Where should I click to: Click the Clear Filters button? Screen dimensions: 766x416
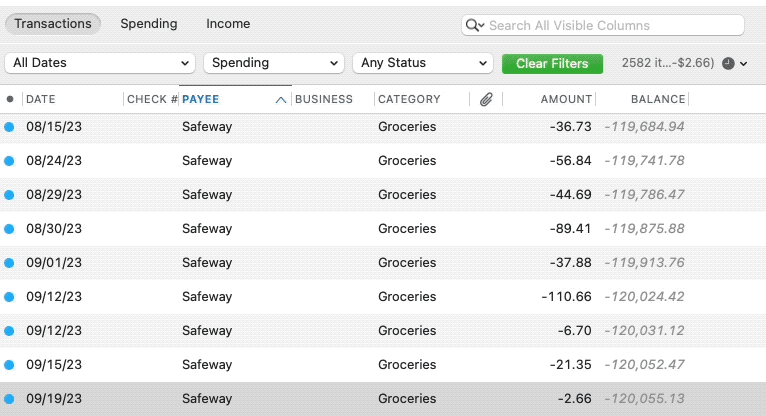point(552,63)
